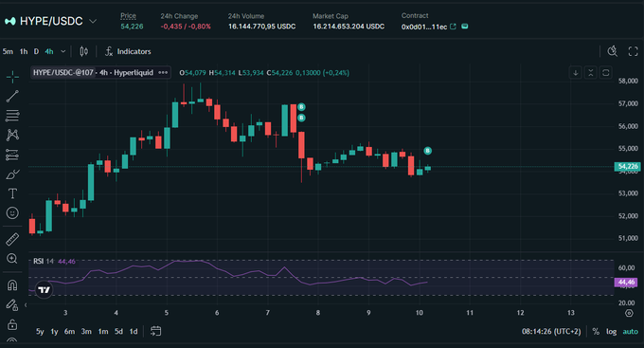The height and width of the screenshot is (348, 644).
Task: Open the forecasting position tool
Action: click(x=12, y=155)
